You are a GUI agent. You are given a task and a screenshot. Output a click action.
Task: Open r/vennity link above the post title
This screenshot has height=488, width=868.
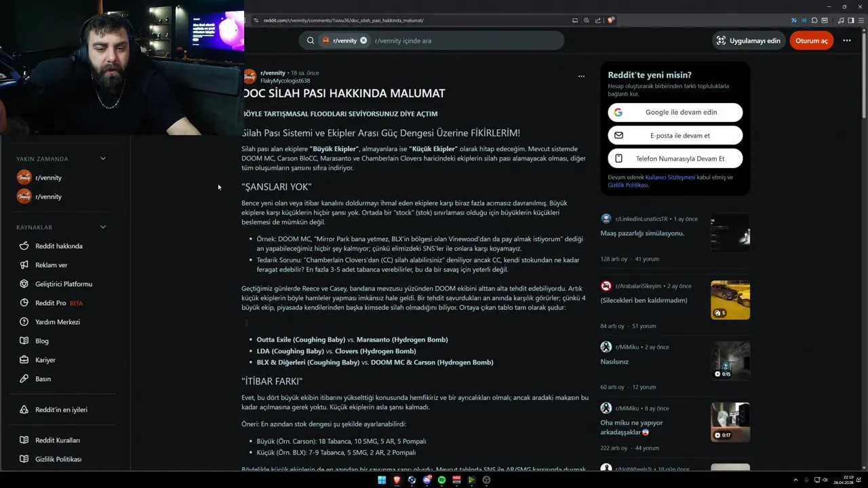coord(273,73)
